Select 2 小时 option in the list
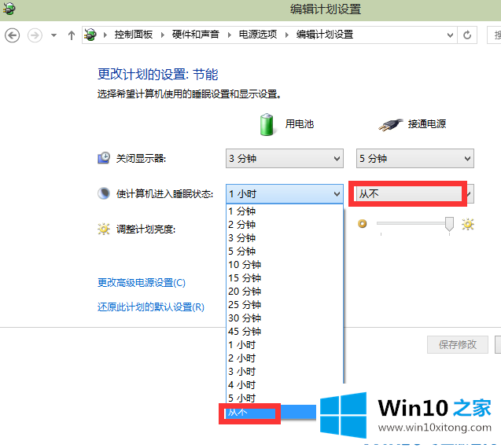The image size is (501, 448). (285, 358)
